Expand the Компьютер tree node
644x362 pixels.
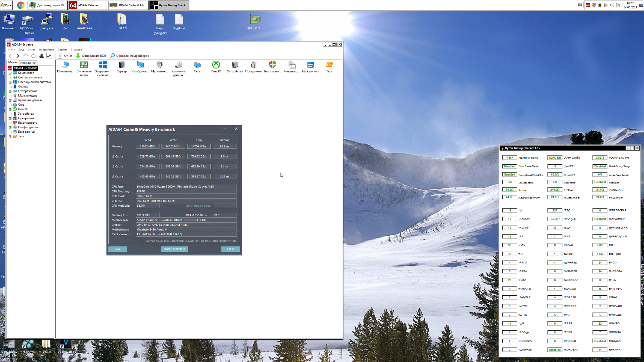(10, 73)
